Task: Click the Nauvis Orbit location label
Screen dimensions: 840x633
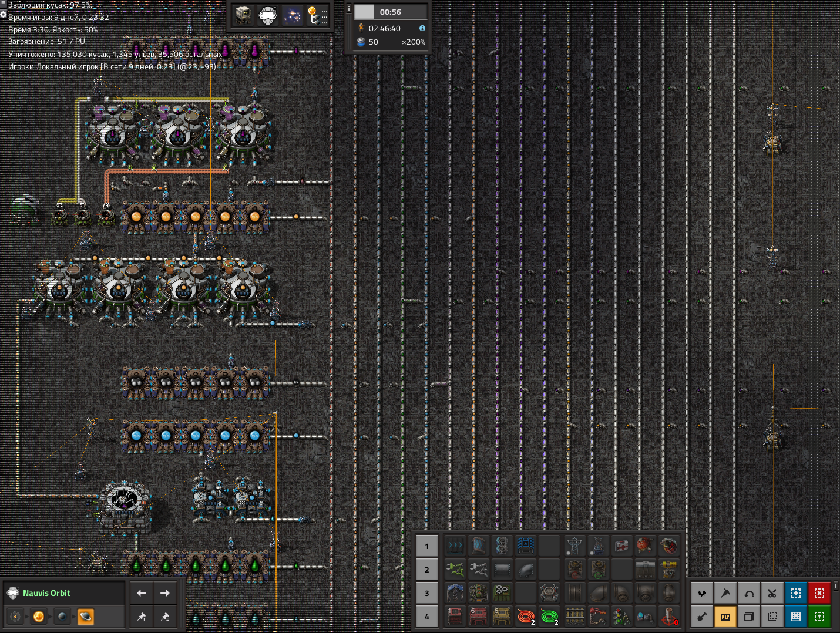Action: click(46, 593)
